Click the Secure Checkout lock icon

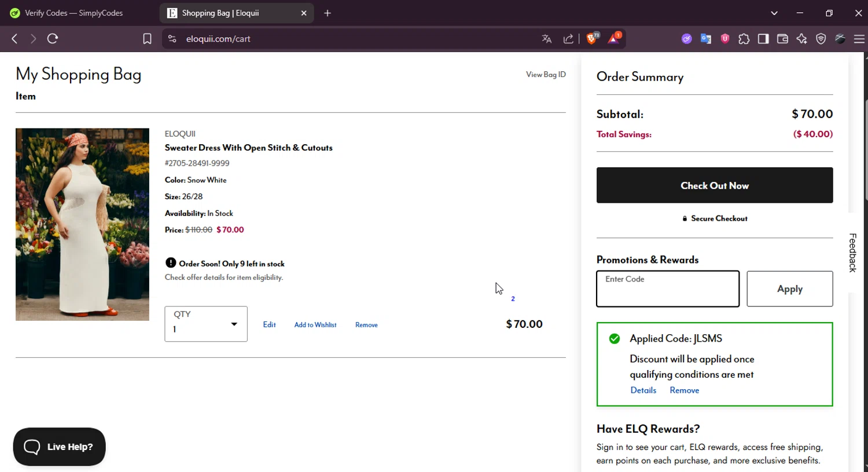[685, 218]
